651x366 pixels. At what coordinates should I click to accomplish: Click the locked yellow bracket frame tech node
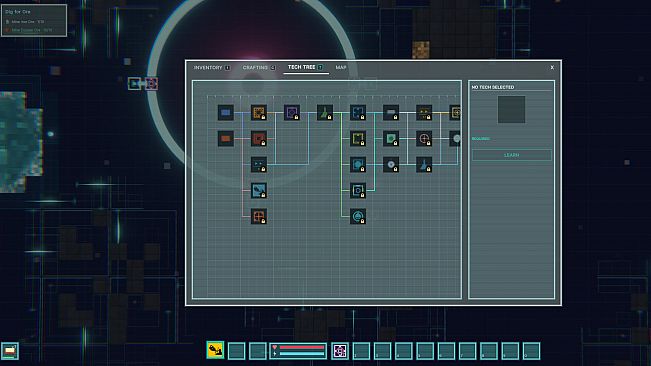[358, 139]
